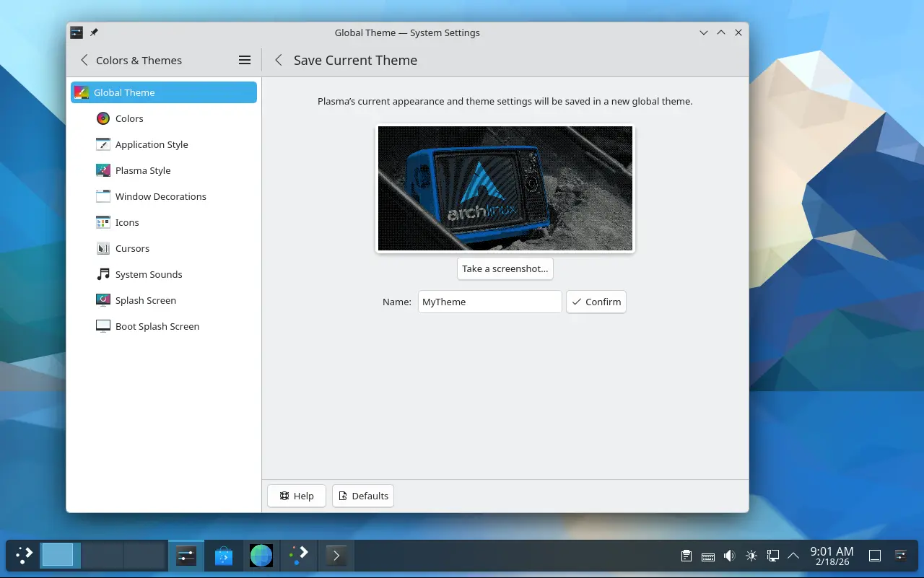Open Boot Splash Screen settings
This screenshot has width=924, height=578.
point(157,326)
